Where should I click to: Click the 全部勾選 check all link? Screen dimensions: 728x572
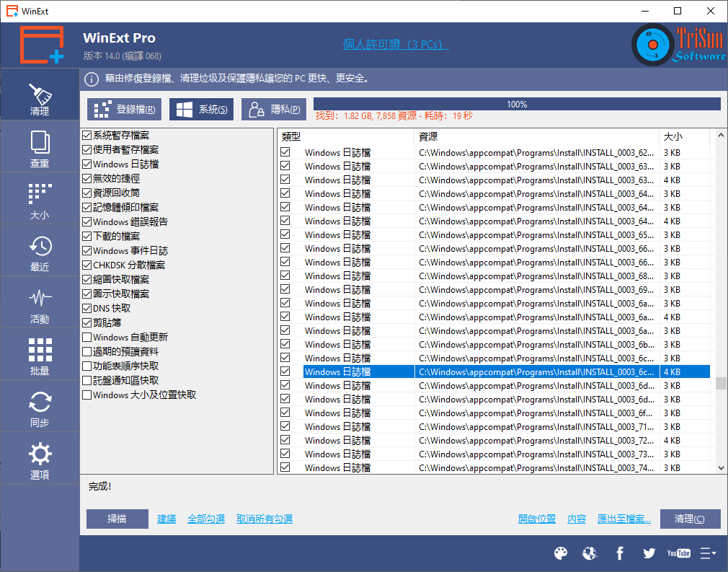point(206,519)
